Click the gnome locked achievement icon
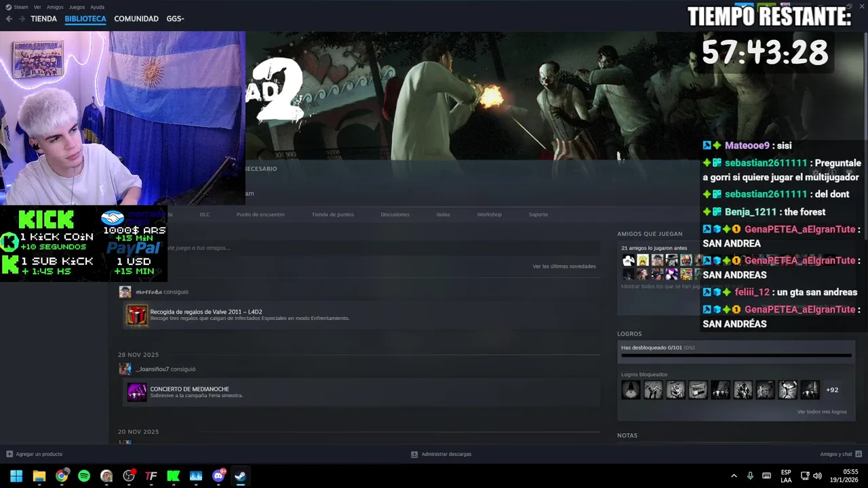This screenshot has height=488, width=868. (631, 390)
